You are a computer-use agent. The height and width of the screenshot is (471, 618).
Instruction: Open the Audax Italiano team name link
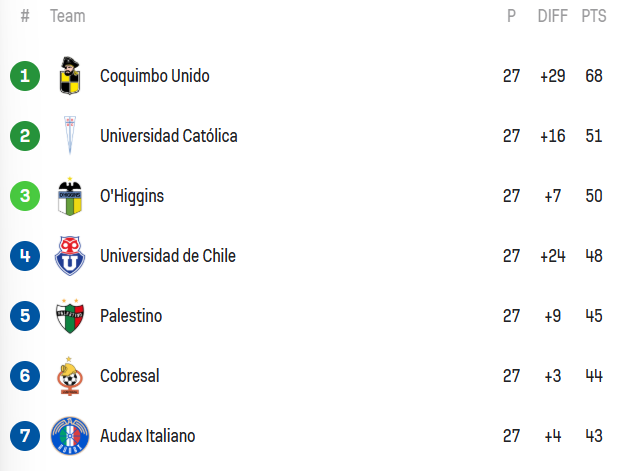tap(147, 436)
